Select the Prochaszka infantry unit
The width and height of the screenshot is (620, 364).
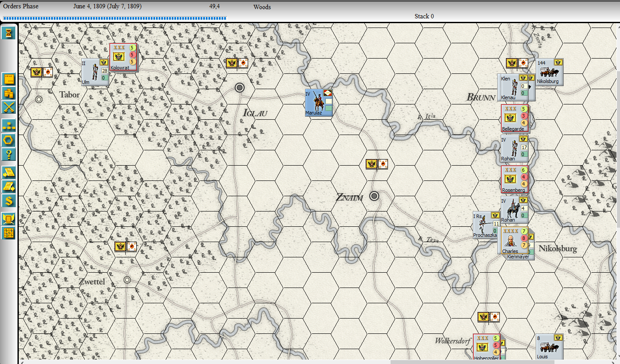(486, 225)
